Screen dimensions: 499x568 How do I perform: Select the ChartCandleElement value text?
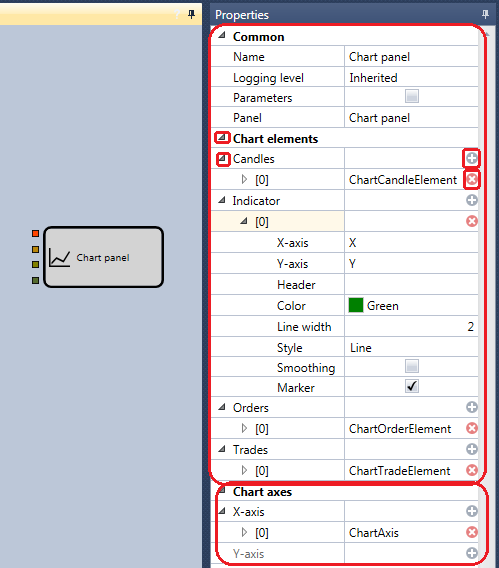click(403, 180)
